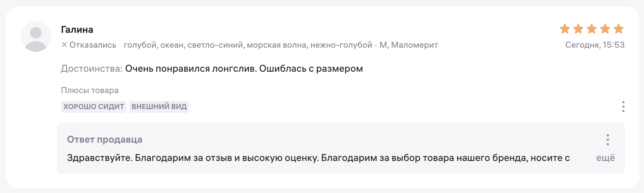Select the "ХОРОШО СИДИТ" tag
Image resolution: width=644 pixels, height=193 pixels.
point(94,107)
